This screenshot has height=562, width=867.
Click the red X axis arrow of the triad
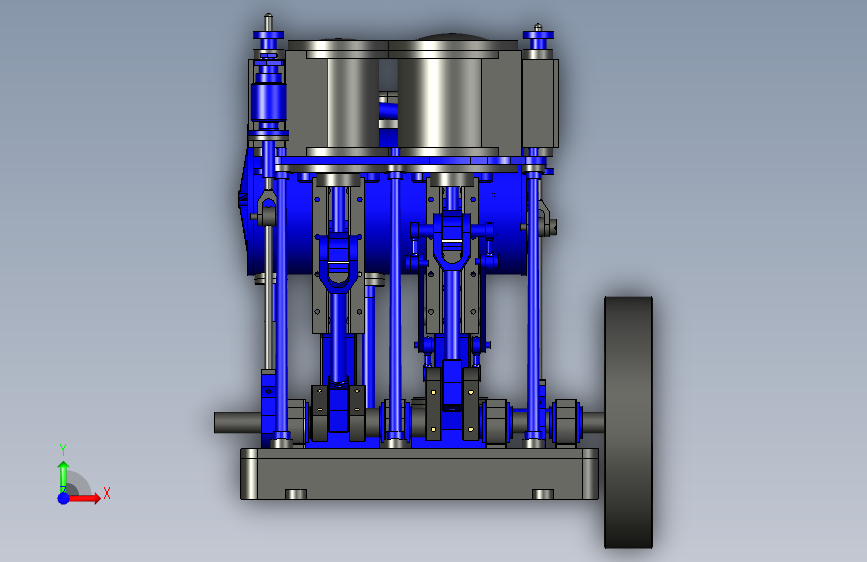coord(84,498)
